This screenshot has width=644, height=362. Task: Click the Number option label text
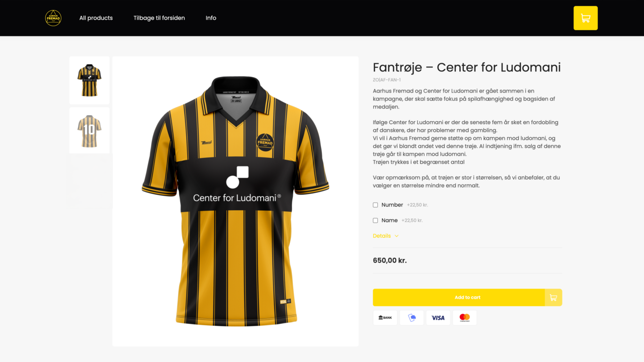pyautogui.click(x=392, y=205)
